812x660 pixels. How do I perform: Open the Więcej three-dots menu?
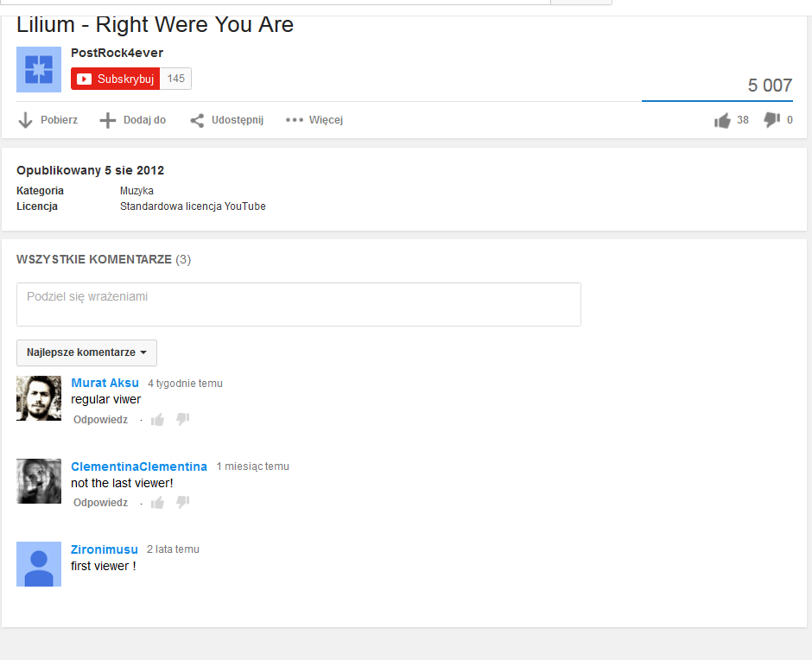[314, 120]
